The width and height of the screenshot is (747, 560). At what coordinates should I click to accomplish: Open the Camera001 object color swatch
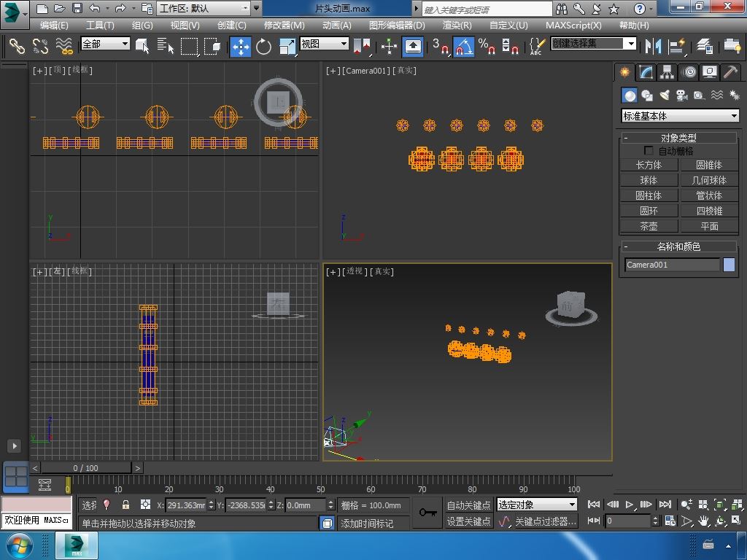(x=729, y=265)
